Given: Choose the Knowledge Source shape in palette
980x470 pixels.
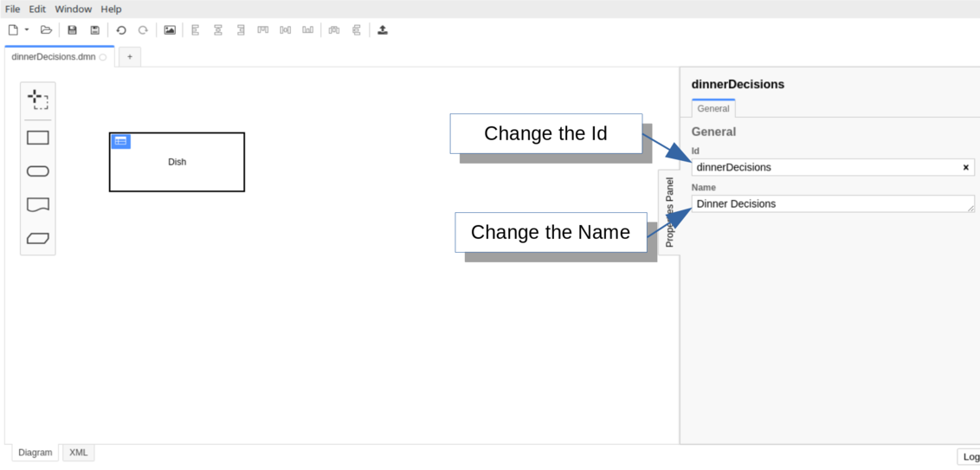Looking at the screenshot, I should click(x=38, y=205).
